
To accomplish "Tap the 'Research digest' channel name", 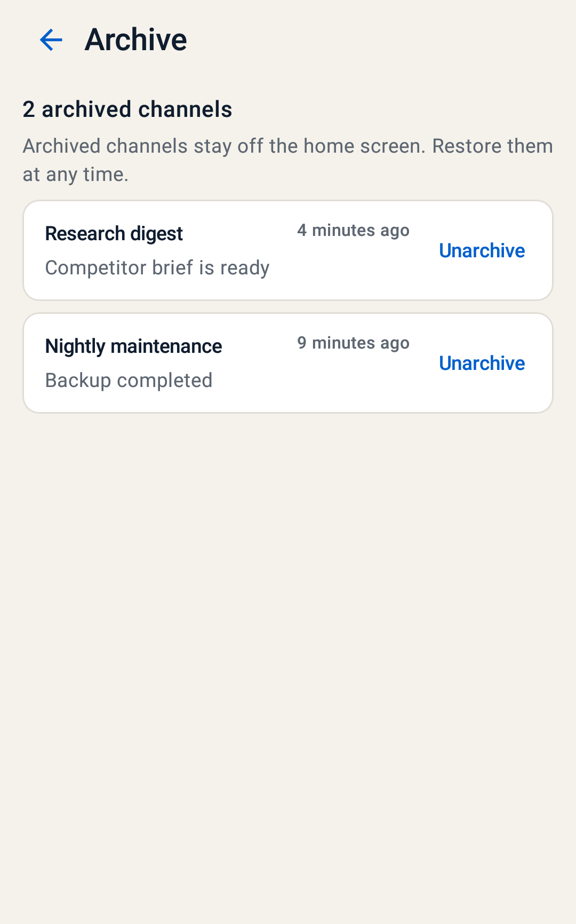I will click(114, 234).
